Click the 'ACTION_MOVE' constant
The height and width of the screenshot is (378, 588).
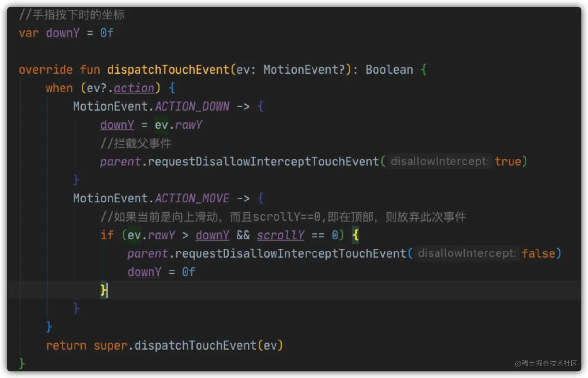click(192, 198)
